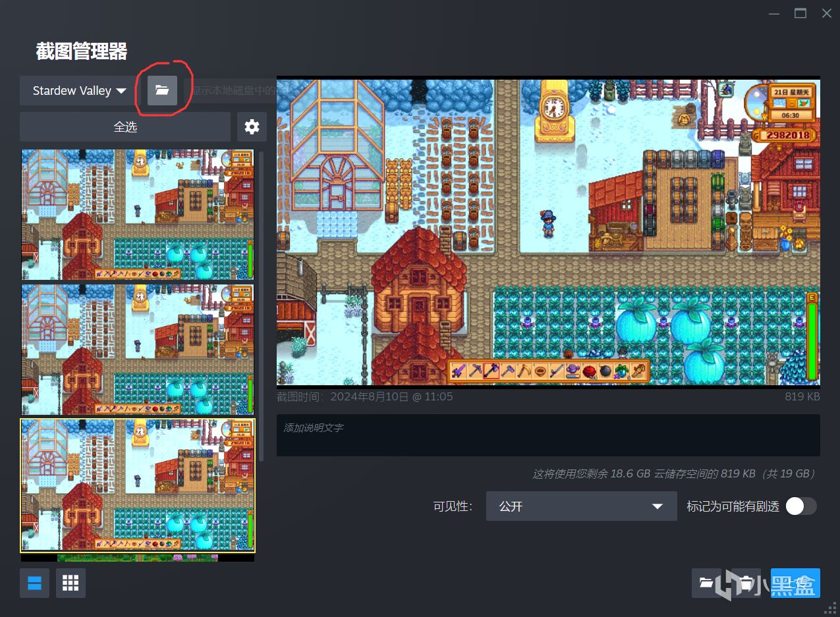Minimize the screenshot manager window
Image resolution: width=840 pixels, height=617 pixels.
[775, 13]
